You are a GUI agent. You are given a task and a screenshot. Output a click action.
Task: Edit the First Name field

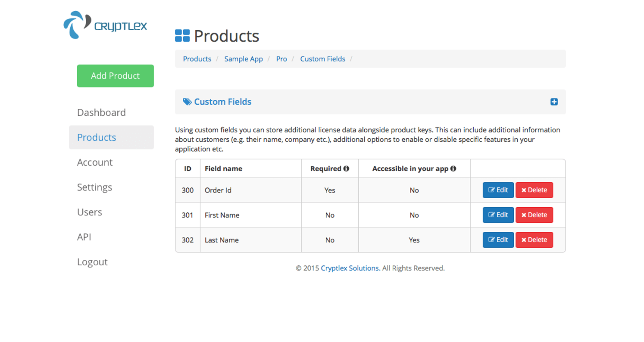click(x=498, y=215)
